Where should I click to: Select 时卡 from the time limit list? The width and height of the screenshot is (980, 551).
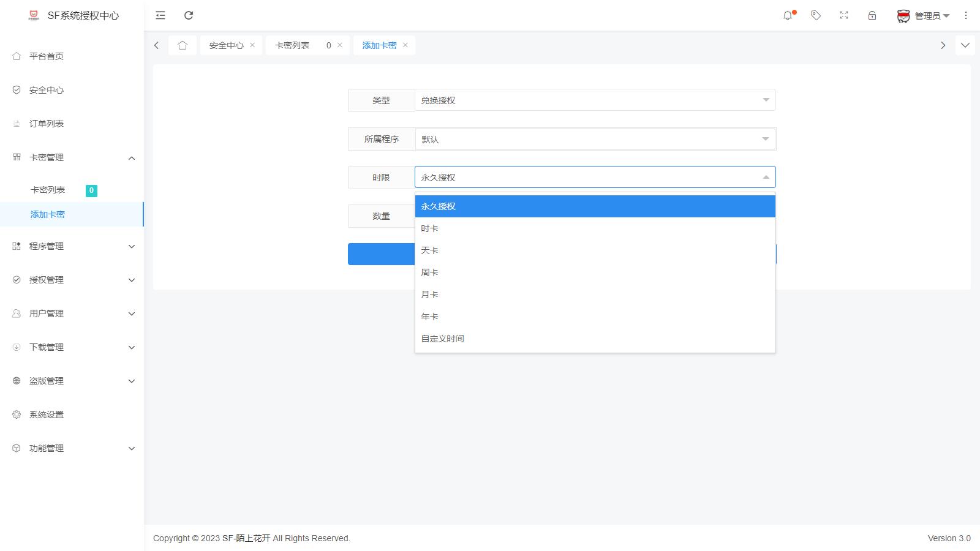pyautogui.click(x=429, y=228)
